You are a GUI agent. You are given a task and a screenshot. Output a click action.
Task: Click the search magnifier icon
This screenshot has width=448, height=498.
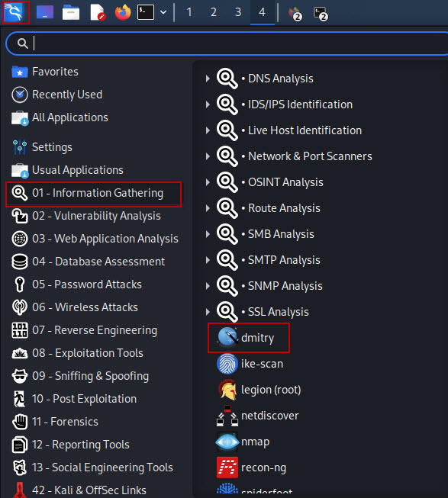click(23, 43)
